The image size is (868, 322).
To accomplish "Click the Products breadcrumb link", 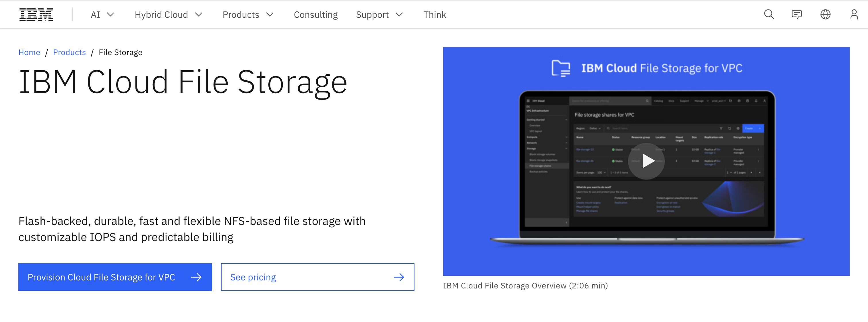I will [69, 52].
